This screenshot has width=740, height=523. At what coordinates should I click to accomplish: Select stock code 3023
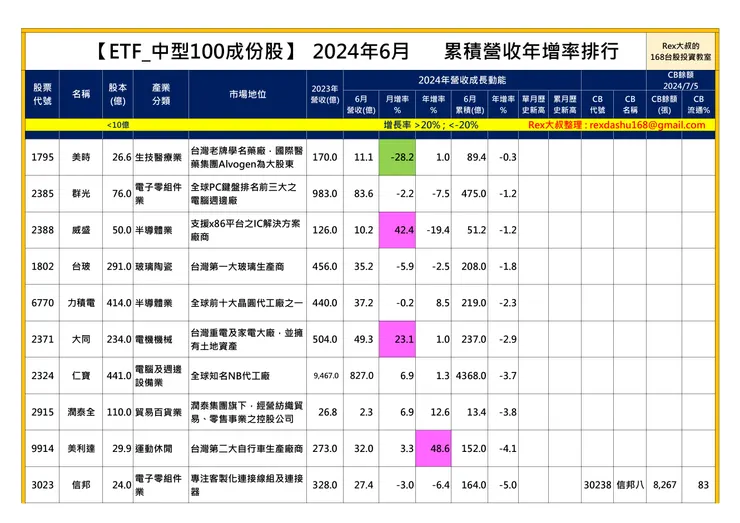(42, 484)
